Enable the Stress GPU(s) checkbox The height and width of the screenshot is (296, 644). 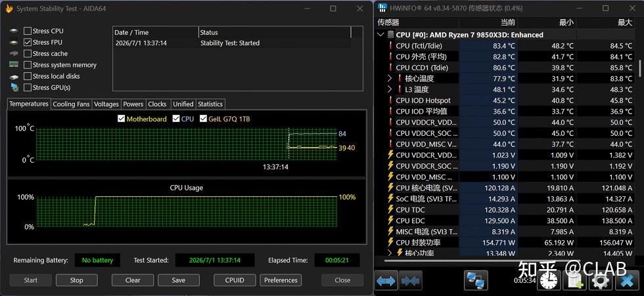[28, 87]
